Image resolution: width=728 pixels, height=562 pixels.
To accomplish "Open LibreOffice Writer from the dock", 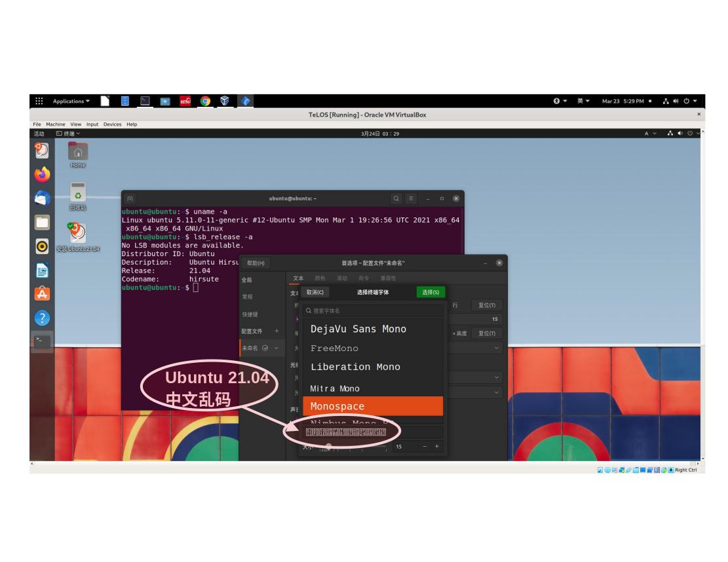I will click(42, 270).
